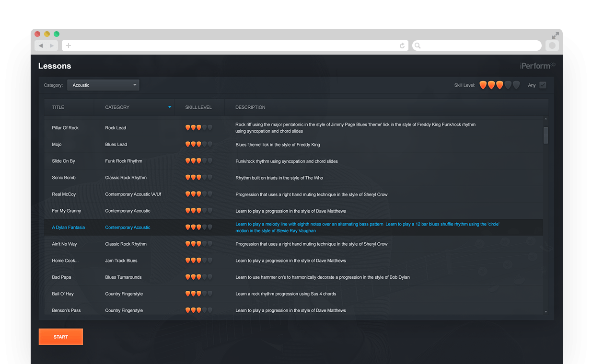Click the browser back arrow

(x=41, y=45)
